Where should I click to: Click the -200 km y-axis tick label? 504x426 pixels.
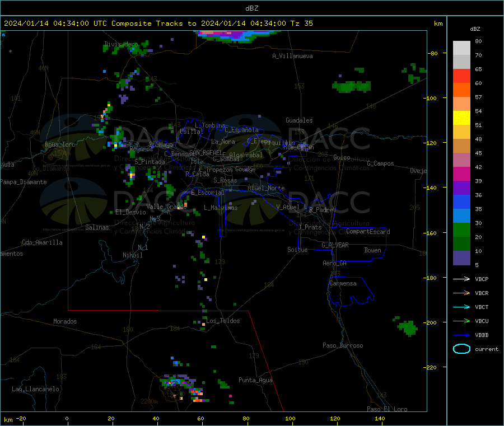[431, 322]
